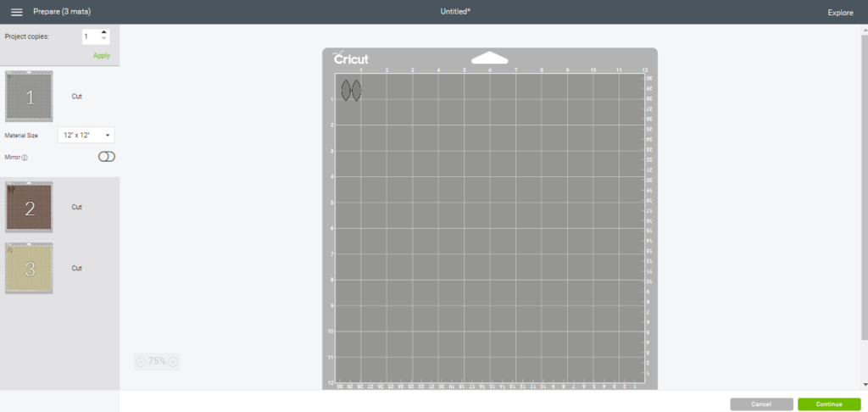Open the hamburger menu

tap(16, 12)
